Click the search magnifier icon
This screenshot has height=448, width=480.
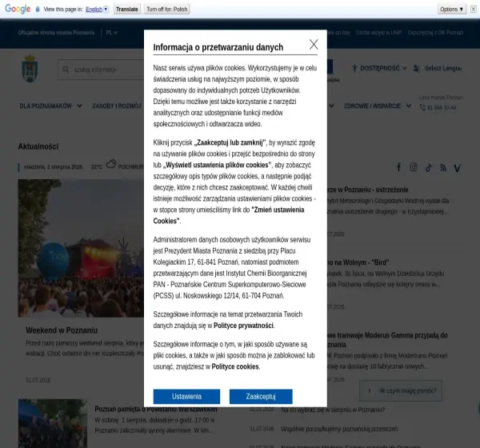point(66,70)
